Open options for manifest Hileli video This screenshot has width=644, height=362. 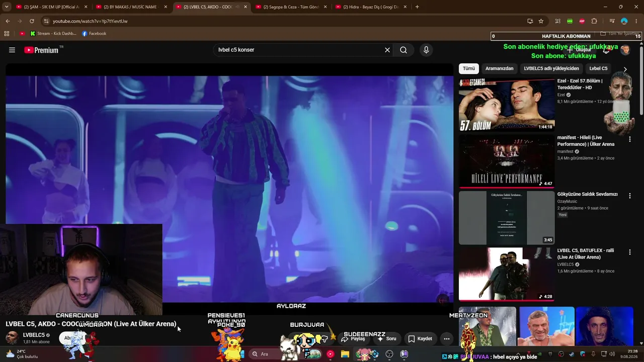point(629,139)
